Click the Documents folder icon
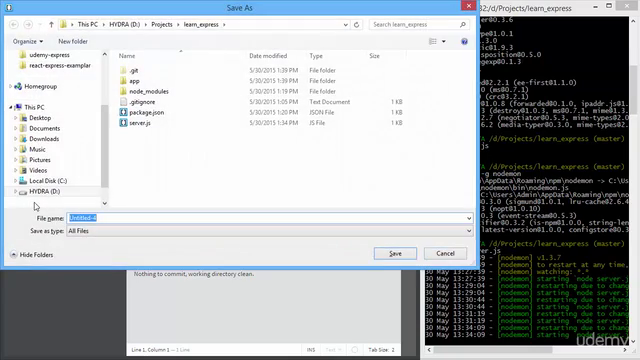 23,128
